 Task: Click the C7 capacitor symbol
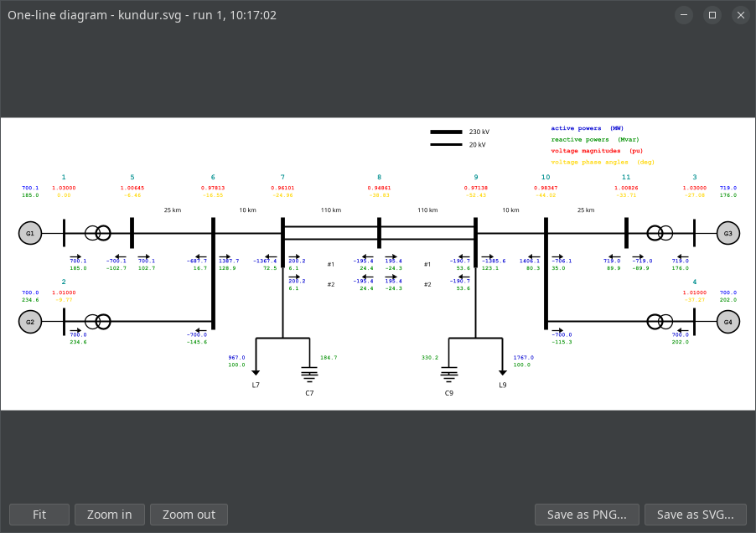pyautogui.click(x=309, y=375)
